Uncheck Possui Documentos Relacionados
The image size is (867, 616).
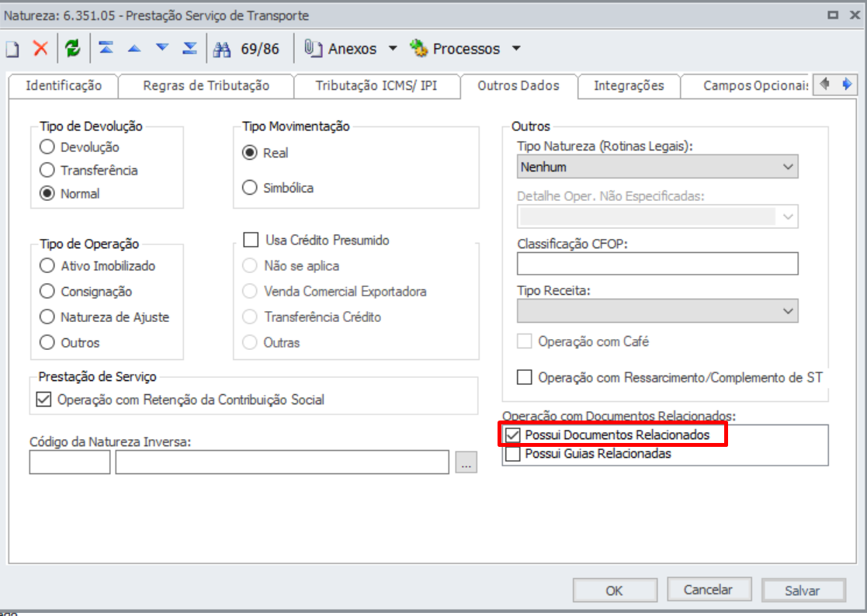[512, 435]
